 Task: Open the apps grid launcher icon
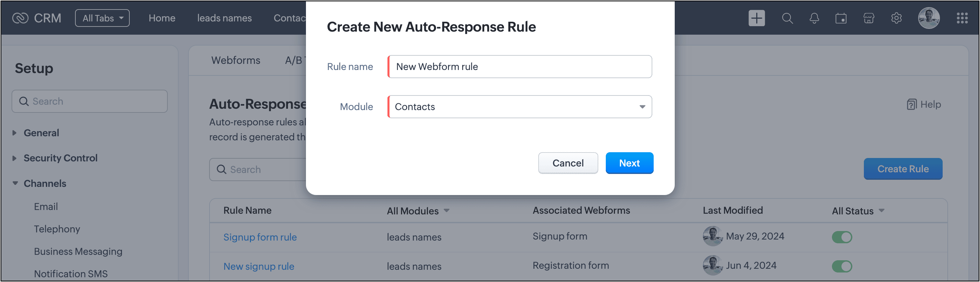click(962, 18)
